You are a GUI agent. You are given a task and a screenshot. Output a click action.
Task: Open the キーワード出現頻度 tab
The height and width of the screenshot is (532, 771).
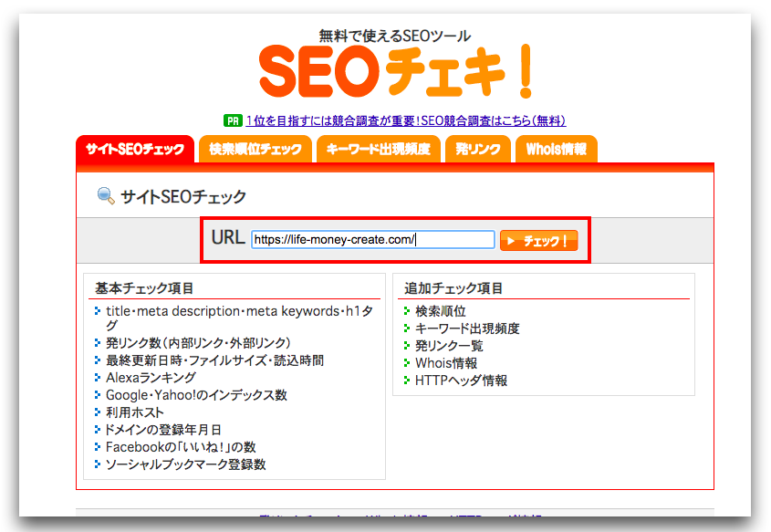[378, 149]
